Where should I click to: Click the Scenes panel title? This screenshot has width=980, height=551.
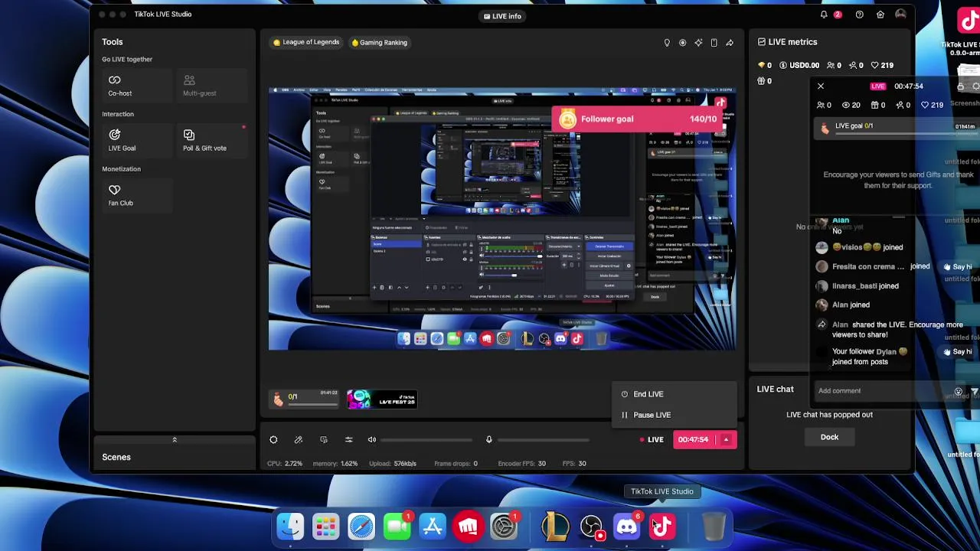click(x=116, y=457)
